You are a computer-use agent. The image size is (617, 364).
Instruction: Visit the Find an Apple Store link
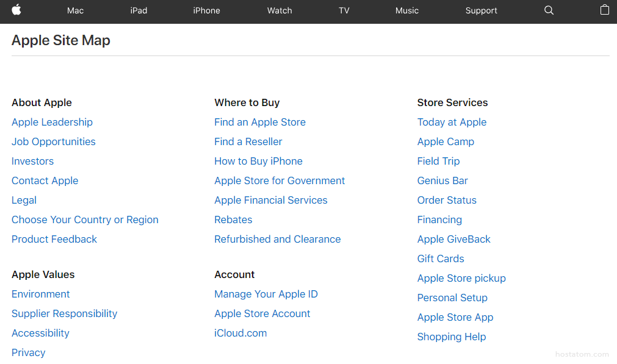(x=260, y=122)
